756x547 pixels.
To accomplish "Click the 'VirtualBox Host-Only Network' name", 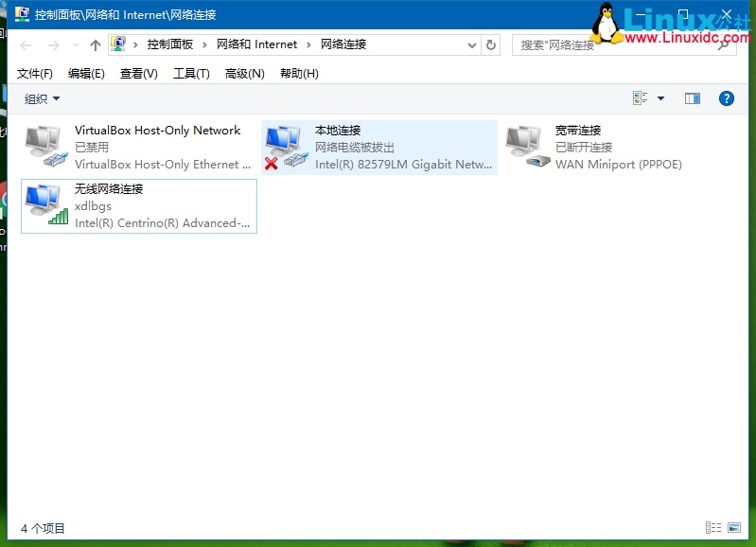I will pos(157,131).
